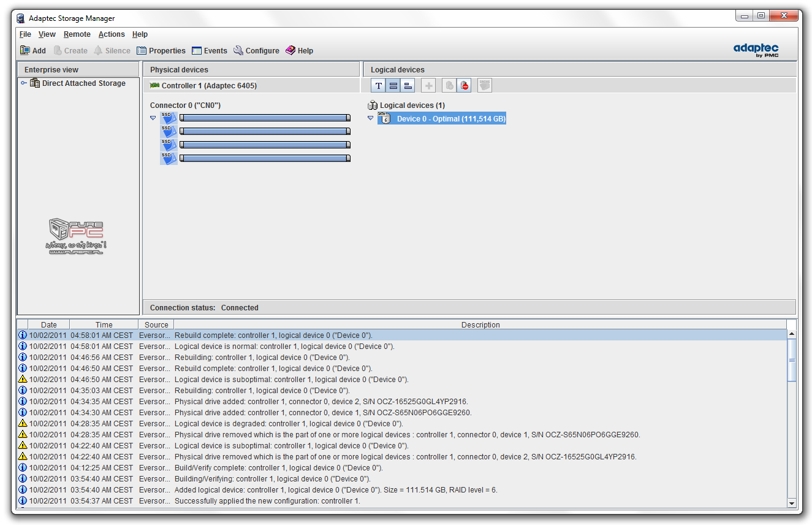Open Properties from the toolbar
Image resolution: width=812 pixels, height=525 pixels.
161,51
